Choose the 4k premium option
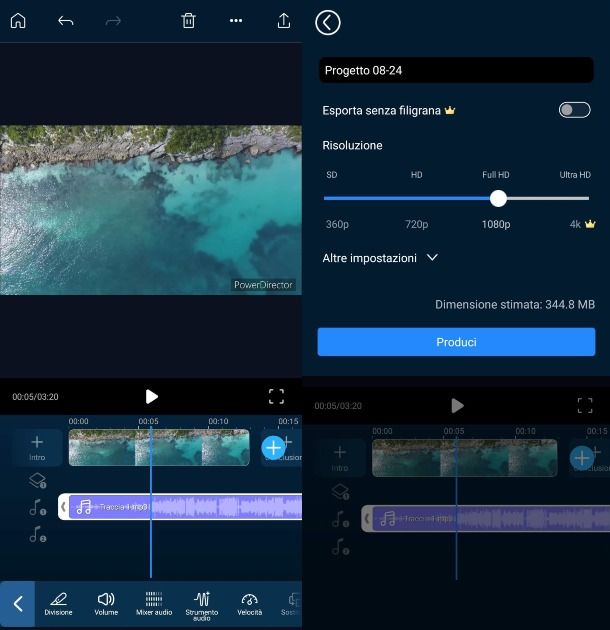This screenshot has width=610, height=630. tap(582, 224)
